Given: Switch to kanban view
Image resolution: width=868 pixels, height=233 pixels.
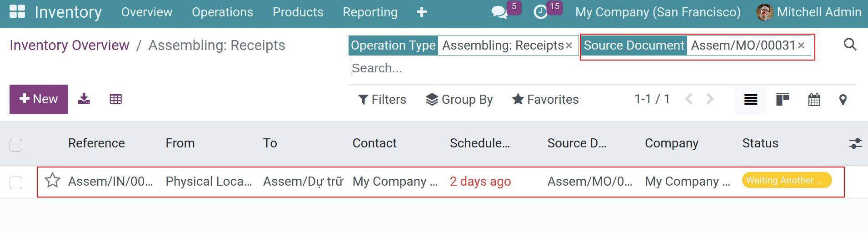Looking at the screenshot, I should pyautogui.click(x=783, y=99).
